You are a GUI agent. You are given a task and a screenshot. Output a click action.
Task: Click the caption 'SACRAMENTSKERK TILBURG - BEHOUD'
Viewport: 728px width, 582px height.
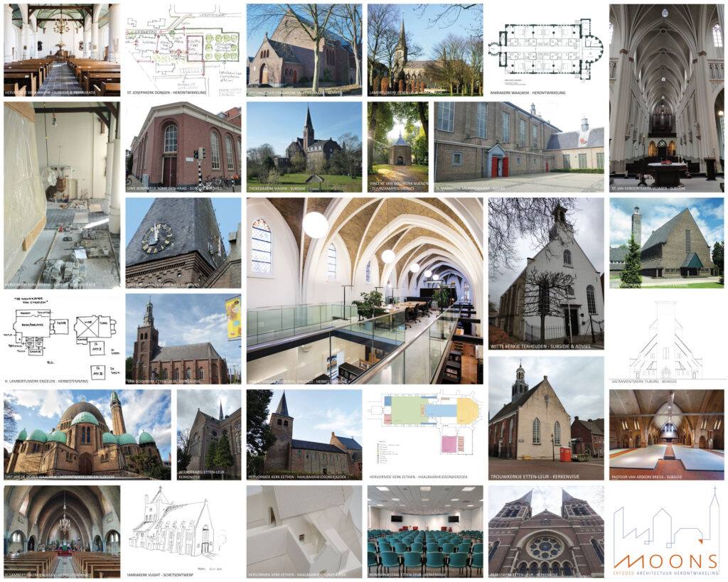point(644,382)
